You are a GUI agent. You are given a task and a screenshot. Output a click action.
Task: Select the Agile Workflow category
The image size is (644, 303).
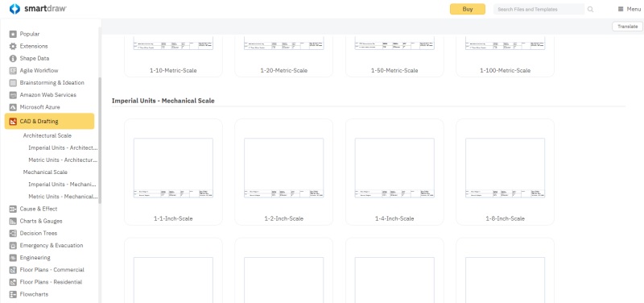39,71
